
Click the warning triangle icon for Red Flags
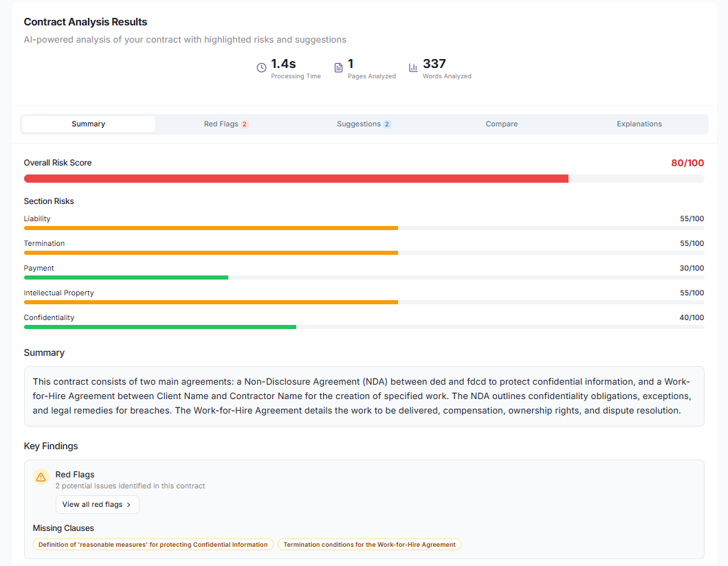coord(41,477)
